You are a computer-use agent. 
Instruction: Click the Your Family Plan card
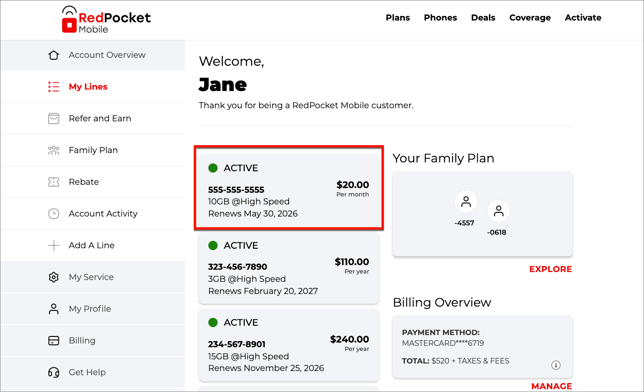click(x=483, y=214)
